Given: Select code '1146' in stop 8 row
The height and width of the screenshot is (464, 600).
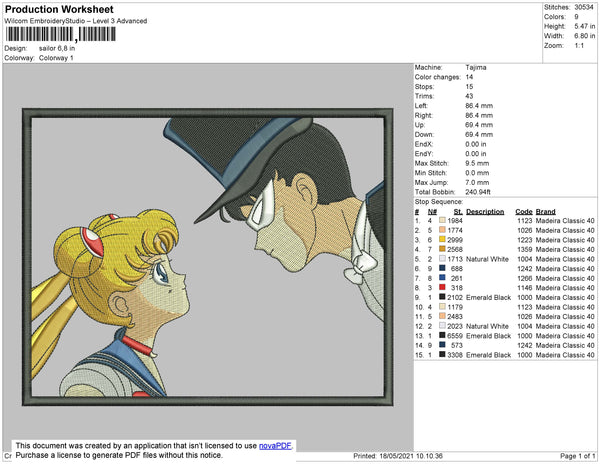Looking at the screenshot, I should [525, 288].
